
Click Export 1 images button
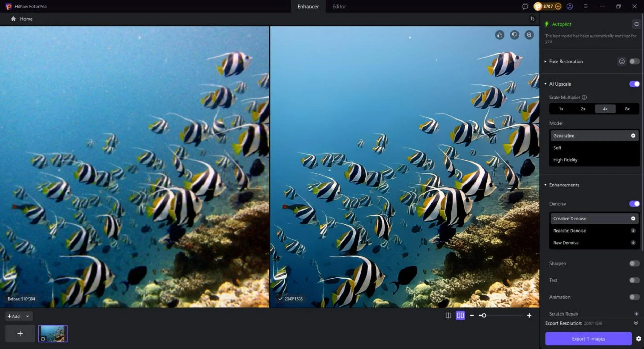[x=588, y=339]
